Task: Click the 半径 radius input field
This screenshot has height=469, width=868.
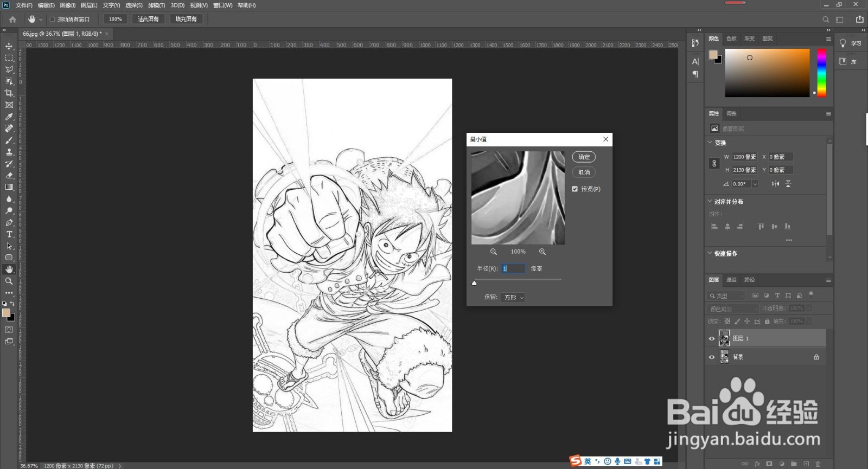Action: [x=513, y=268]
